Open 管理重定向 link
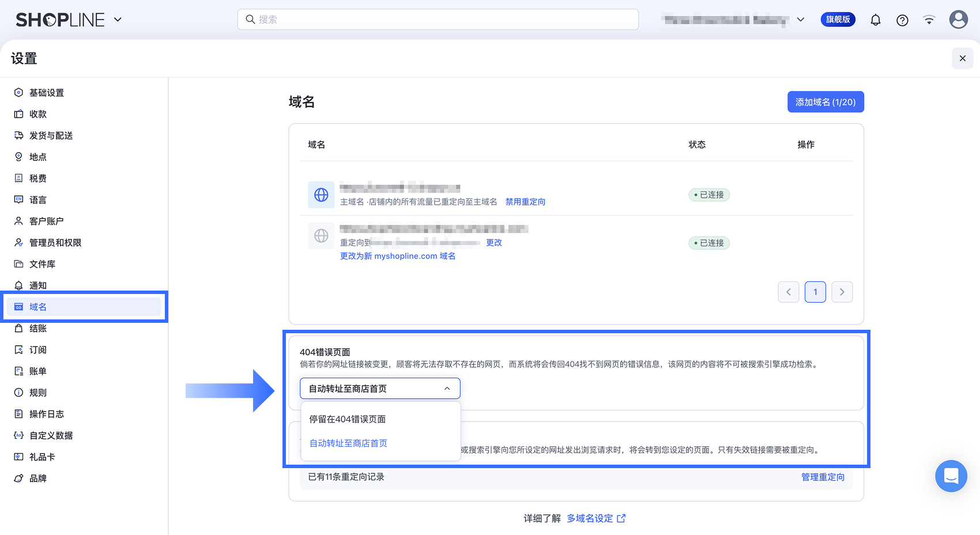The width and height of the screenshot is (980, 535). tap(823, 477)
